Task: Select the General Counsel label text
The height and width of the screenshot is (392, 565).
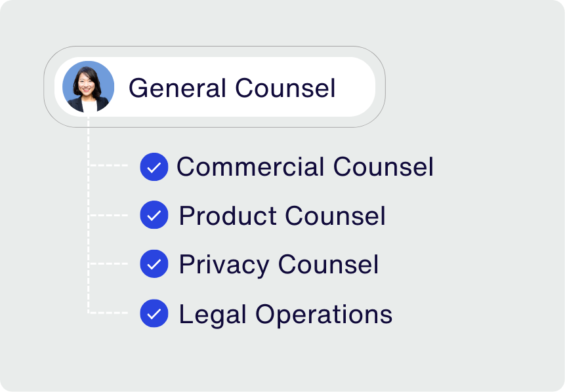Action: point(232,88)
